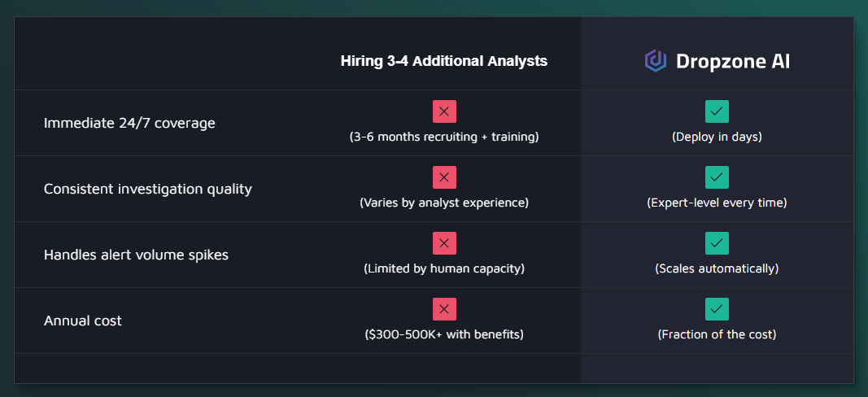Click the 'Immediate 24/7 coverage' row label
The width and height of the screenshot is (868, 397).
129,123
